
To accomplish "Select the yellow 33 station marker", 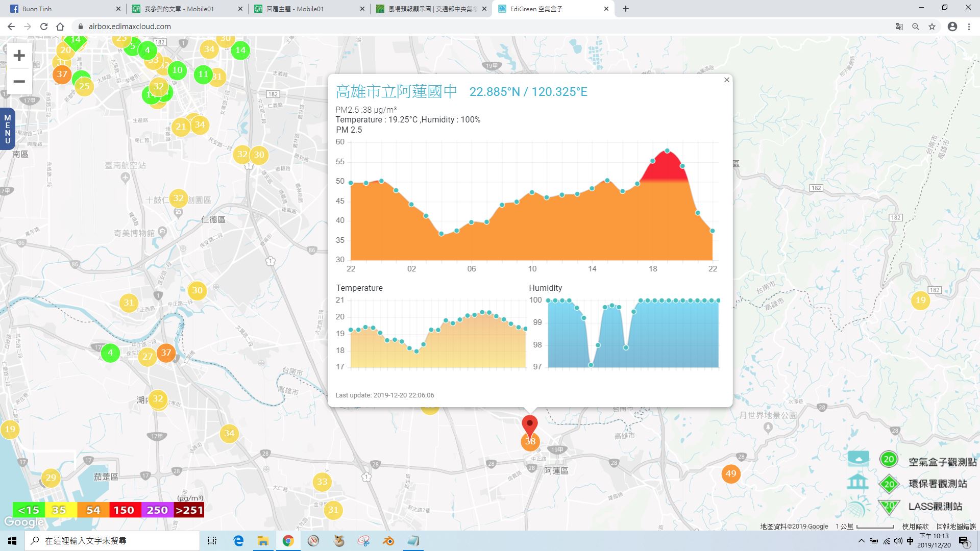I will point(322,482).
